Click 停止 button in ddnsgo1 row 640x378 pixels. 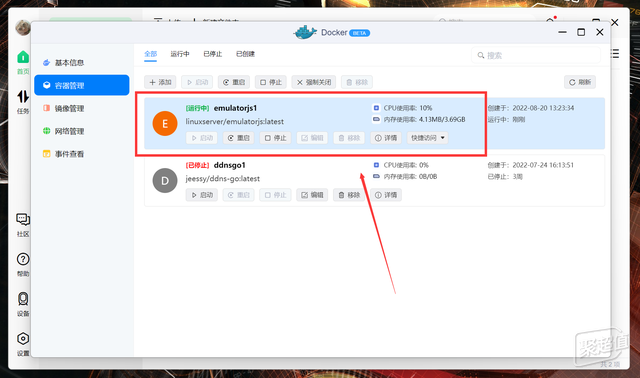276,195
